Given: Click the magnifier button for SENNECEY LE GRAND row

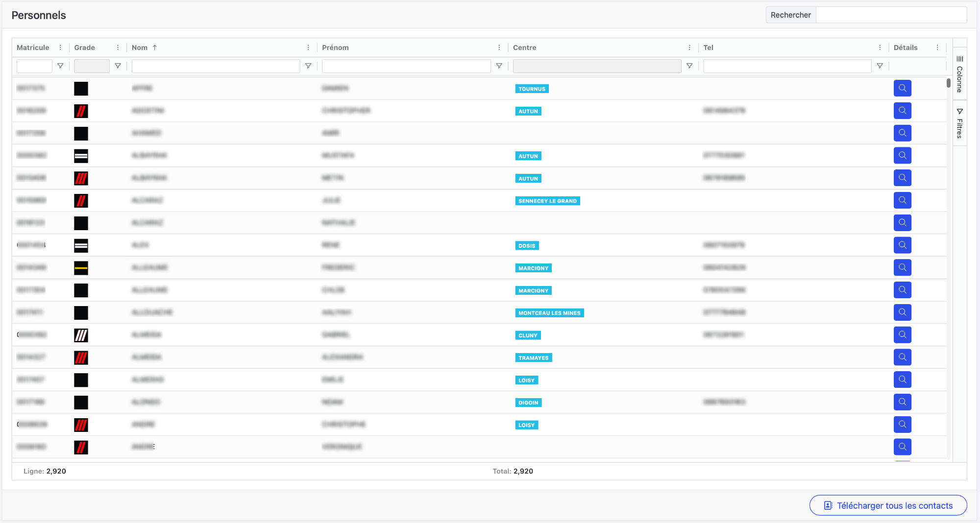Looking at the screenshot, I should coord(902,201).
